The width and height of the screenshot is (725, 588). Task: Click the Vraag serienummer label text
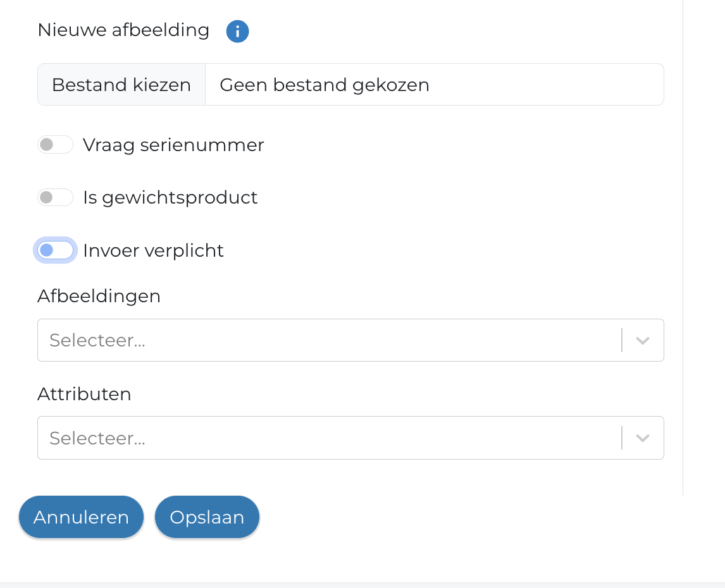[x=173, y=145]
